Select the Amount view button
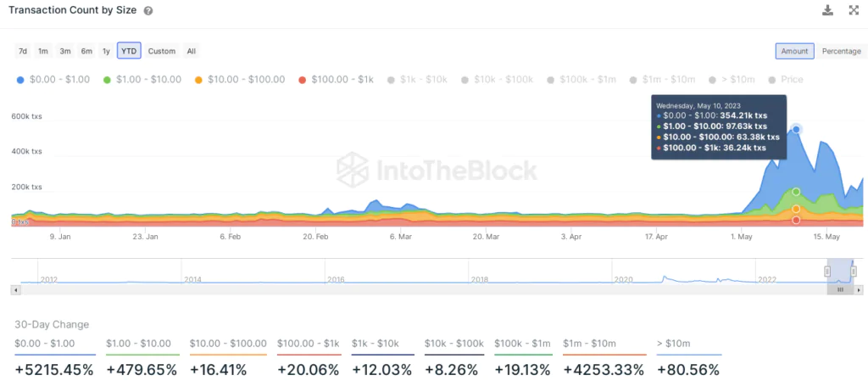 (794, 51)
